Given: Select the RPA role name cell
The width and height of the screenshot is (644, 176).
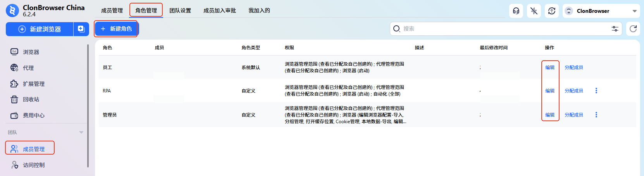Looking at the screenshot, I should tap(107, 91).
